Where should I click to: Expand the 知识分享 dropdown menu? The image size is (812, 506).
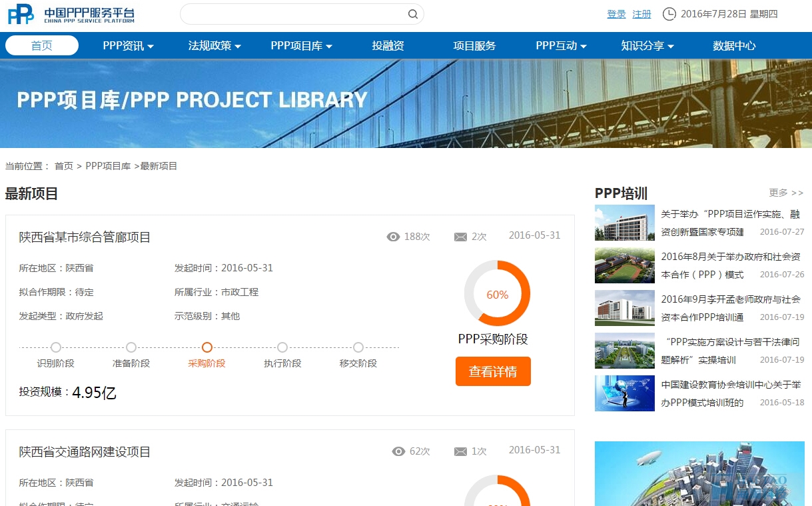coord(647,45)
